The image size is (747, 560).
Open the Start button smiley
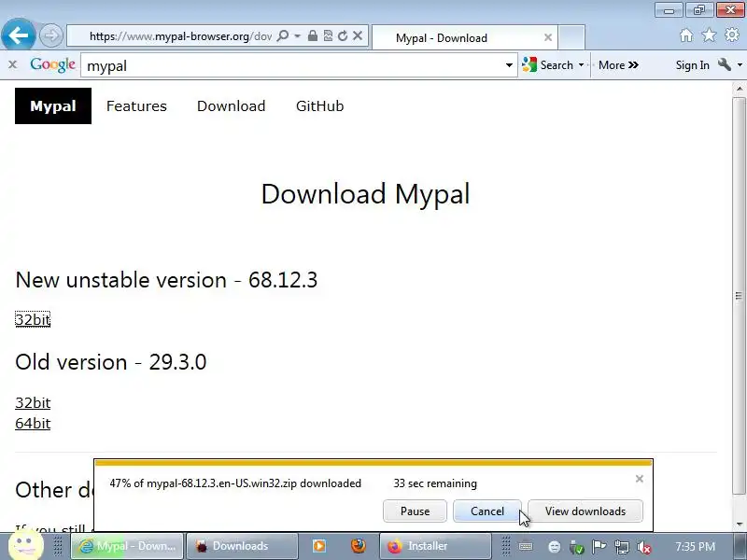point(26,544)
